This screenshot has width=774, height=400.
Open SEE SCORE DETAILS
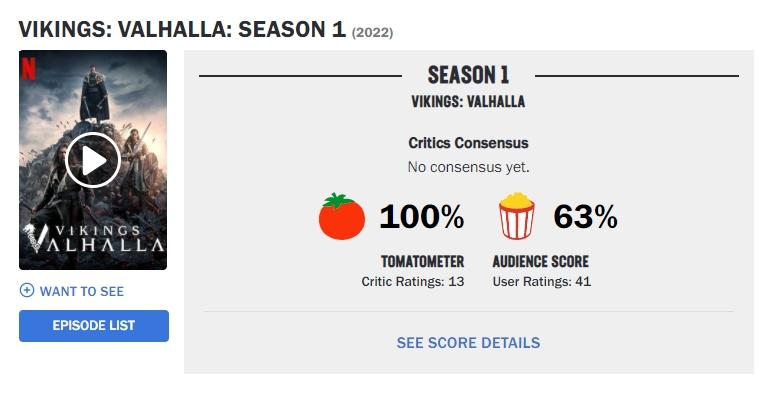tap(468, 343)
